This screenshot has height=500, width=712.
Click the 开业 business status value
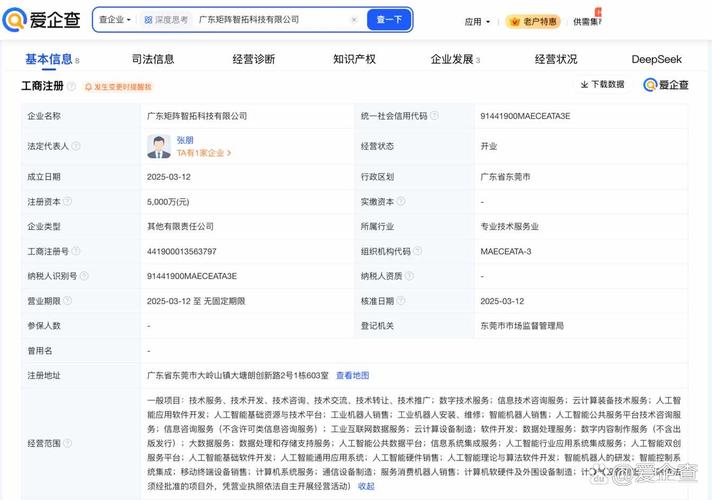coord(489,146)
